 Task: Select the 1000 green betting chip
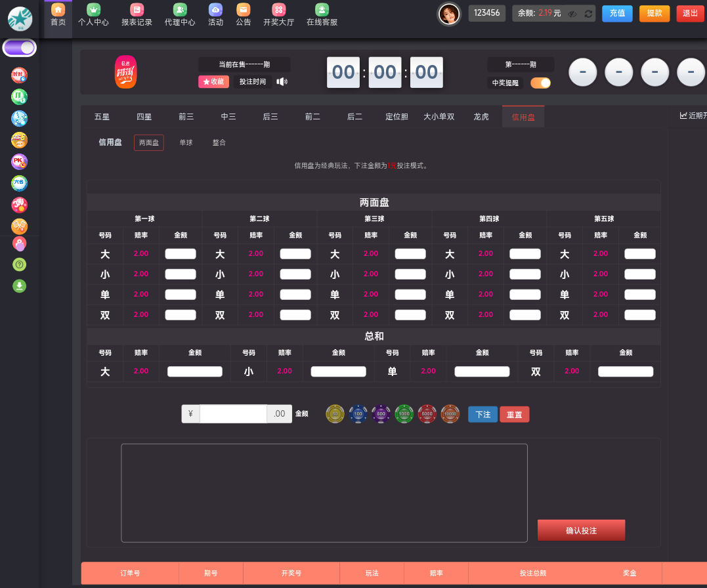(x=404, y=414)
